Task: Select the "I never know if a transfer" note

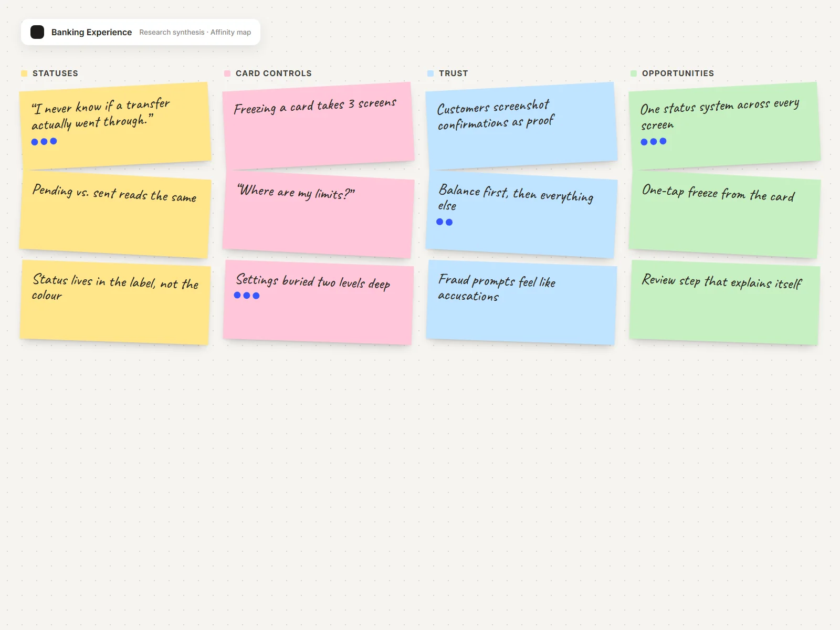Action: click(115, 126)
